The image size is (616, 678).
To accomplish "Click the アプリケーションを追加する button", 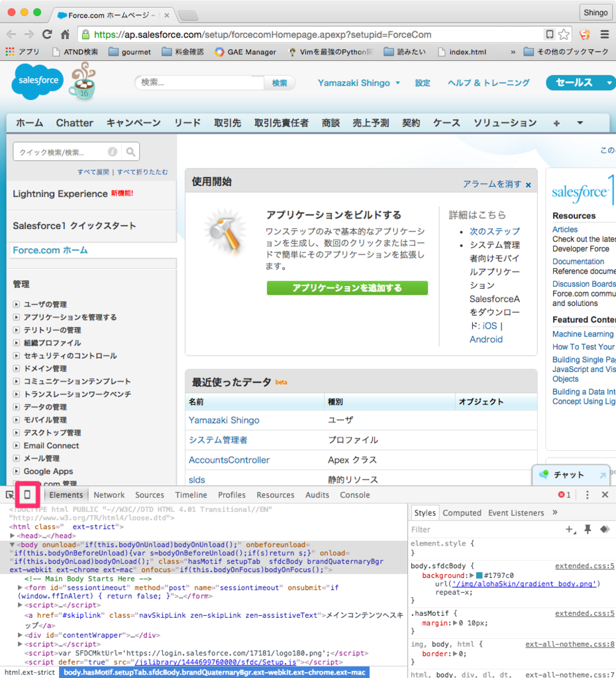I will pos(347,287).
